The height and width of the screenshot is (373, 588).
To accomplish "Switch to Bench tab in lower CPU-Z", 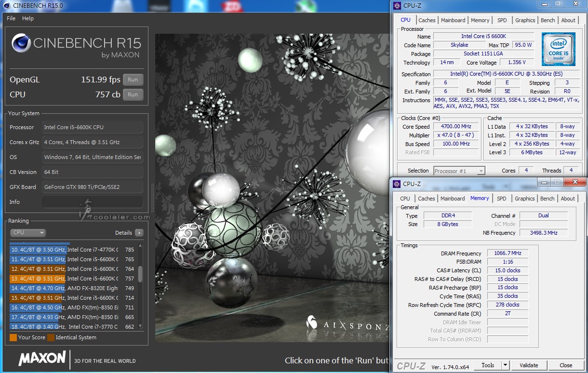I will (548, 199).
